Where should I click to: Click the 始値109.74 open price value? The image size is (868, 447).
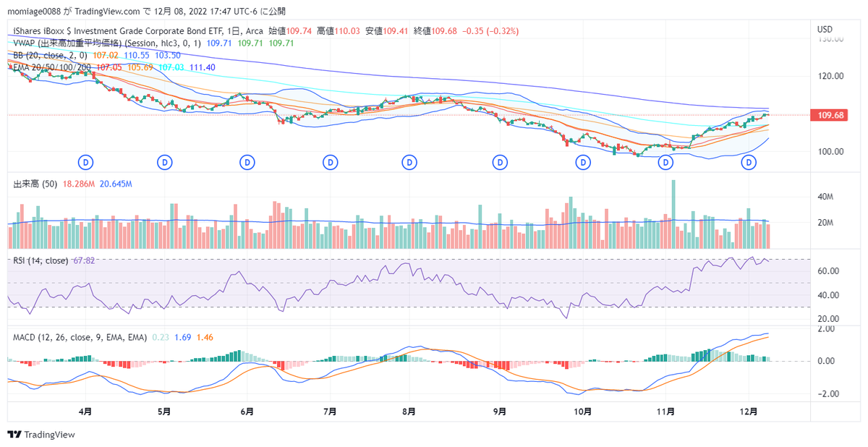tap(290, 32)
